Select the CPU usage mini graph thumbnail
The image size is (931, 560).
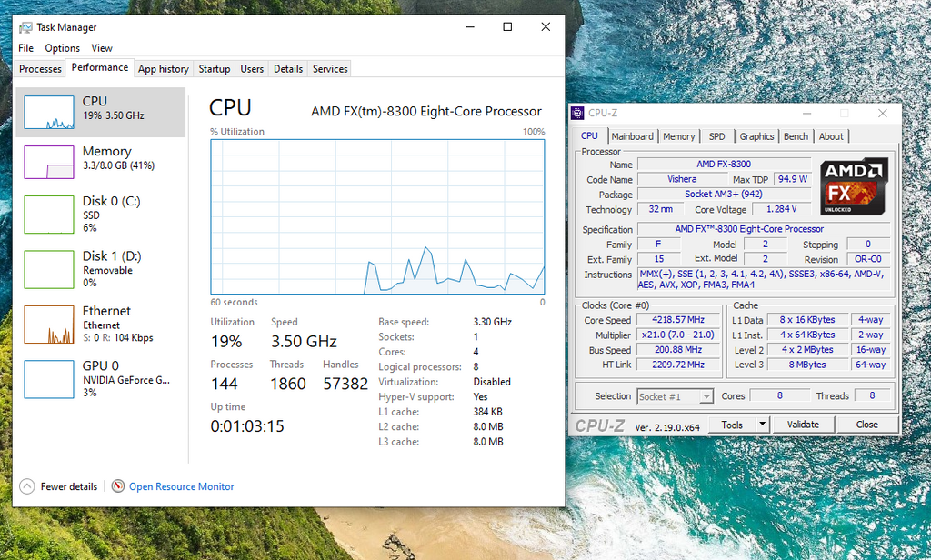coord(49,112)
